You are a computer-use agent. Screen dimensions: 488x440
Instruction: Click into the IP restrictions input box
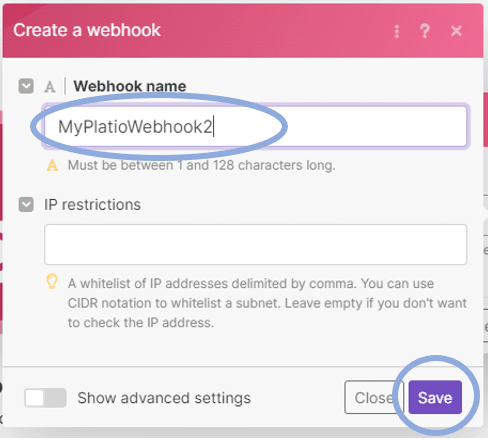coord(255,244)
